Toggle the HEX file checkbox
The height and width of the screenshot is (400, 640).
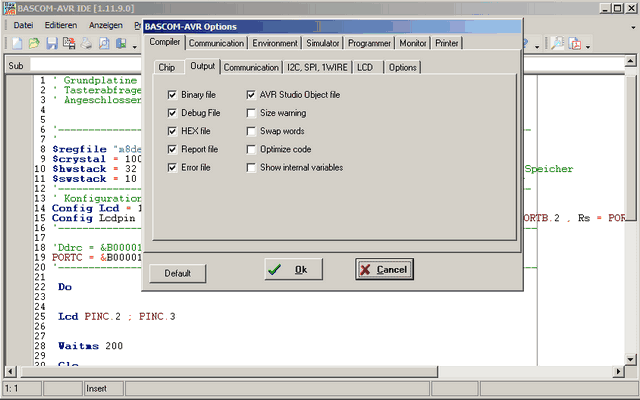pyautogui.click(x=172, y=131)
